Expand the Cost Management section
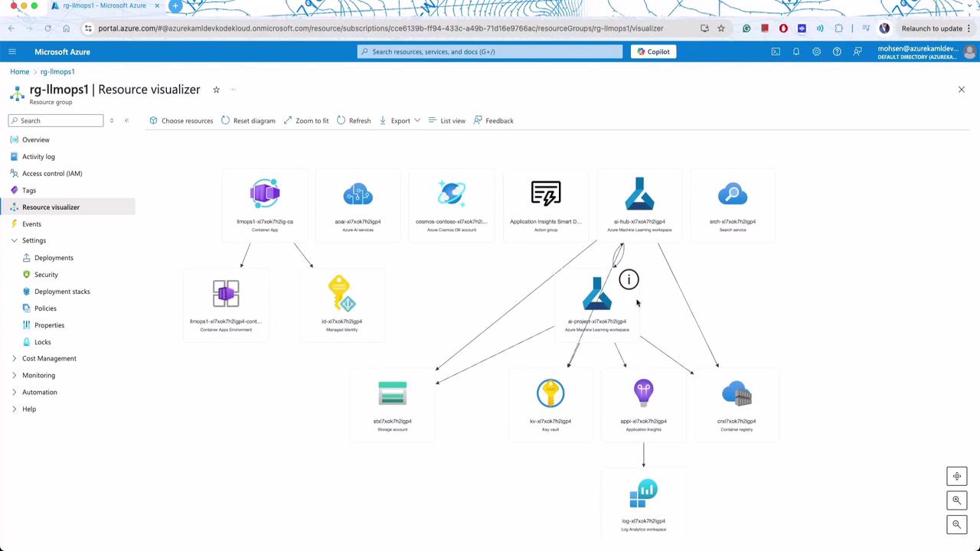 point(14,358)
